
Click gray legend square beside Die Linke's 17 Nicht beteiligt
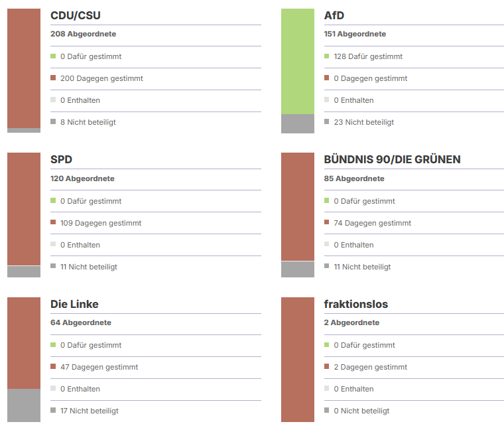coord(53,411)
